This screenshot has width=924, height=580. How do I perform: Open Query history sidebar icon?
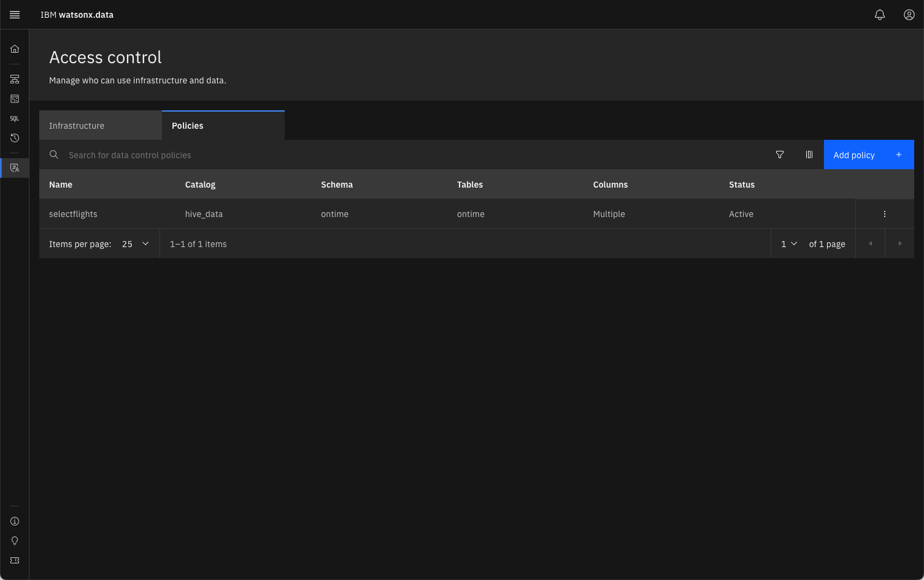[15, 138]
